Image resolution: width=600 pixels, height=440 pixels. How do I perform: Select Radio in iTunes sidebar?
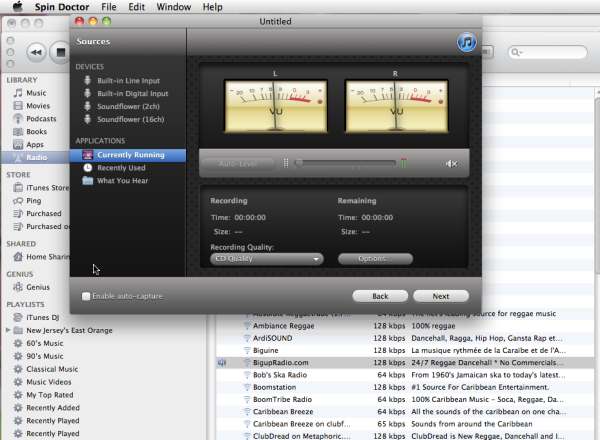36,157
